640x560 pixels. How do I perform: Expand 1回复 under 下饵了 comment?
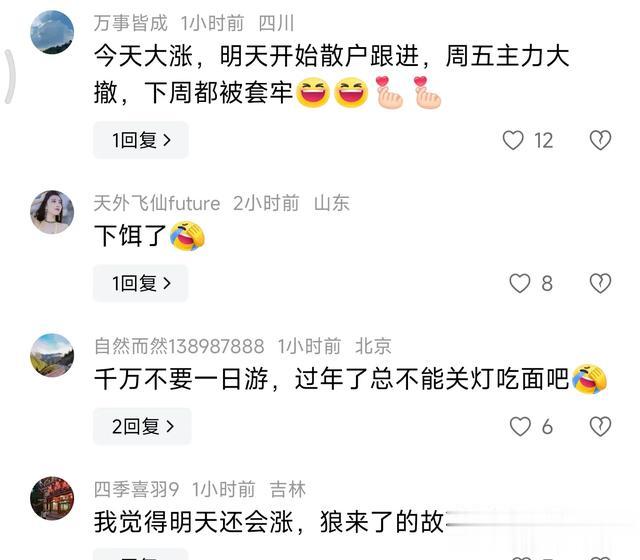141,283
